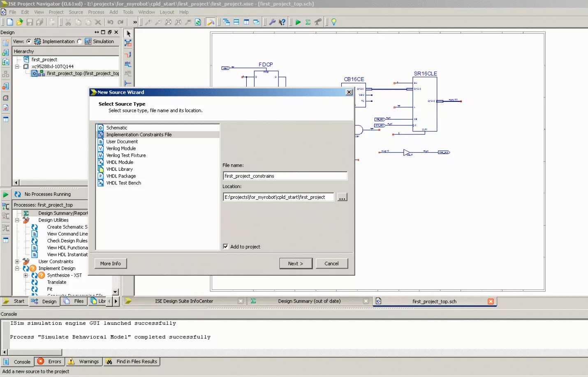The image size is (588, 377).
Task: Switch to the Warnings console tab
Action: click(84, 361)
